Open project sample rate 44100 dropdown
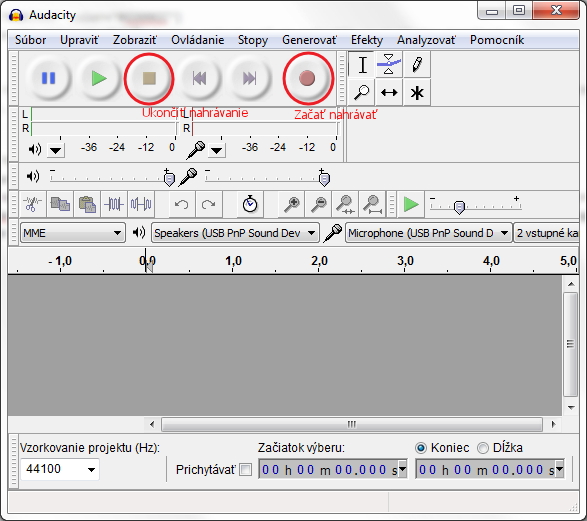 click(x=60, y=469)
